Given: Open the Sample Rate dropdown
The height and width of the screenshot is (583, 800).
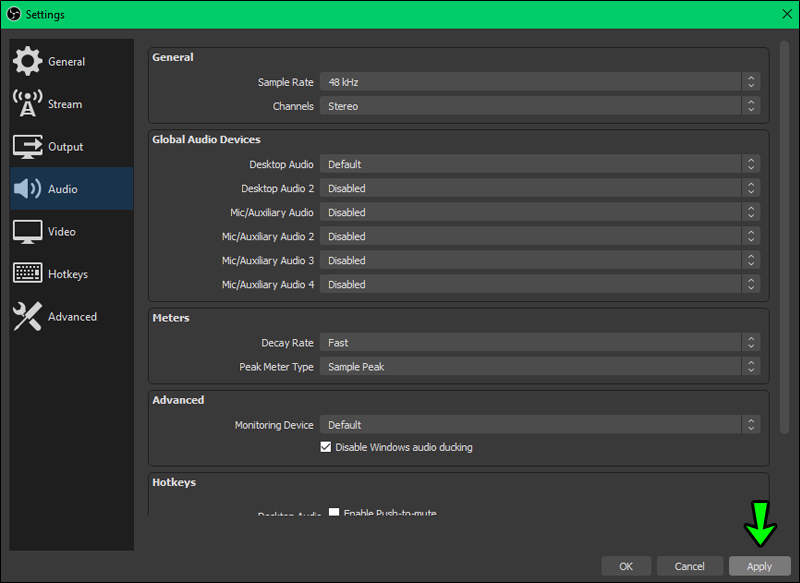Looking at the screenshot, I should [539, 82].
